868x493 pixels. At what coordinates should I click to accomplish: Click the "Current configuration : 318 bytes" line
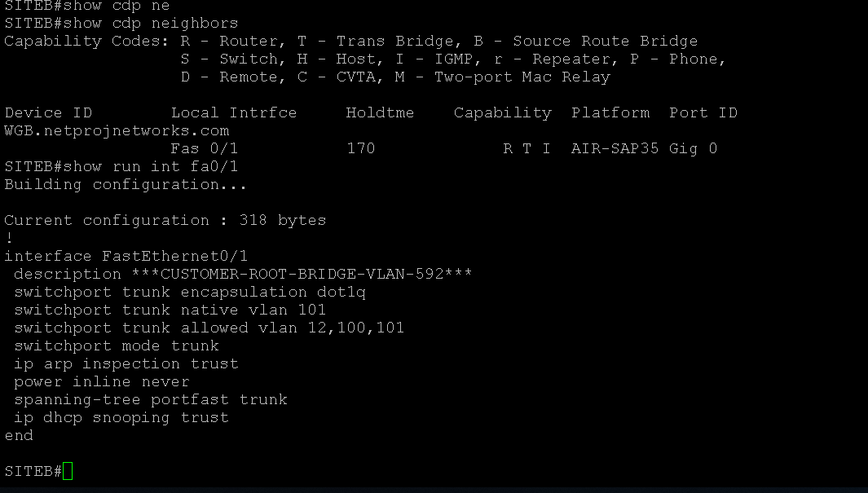point(165,220)
